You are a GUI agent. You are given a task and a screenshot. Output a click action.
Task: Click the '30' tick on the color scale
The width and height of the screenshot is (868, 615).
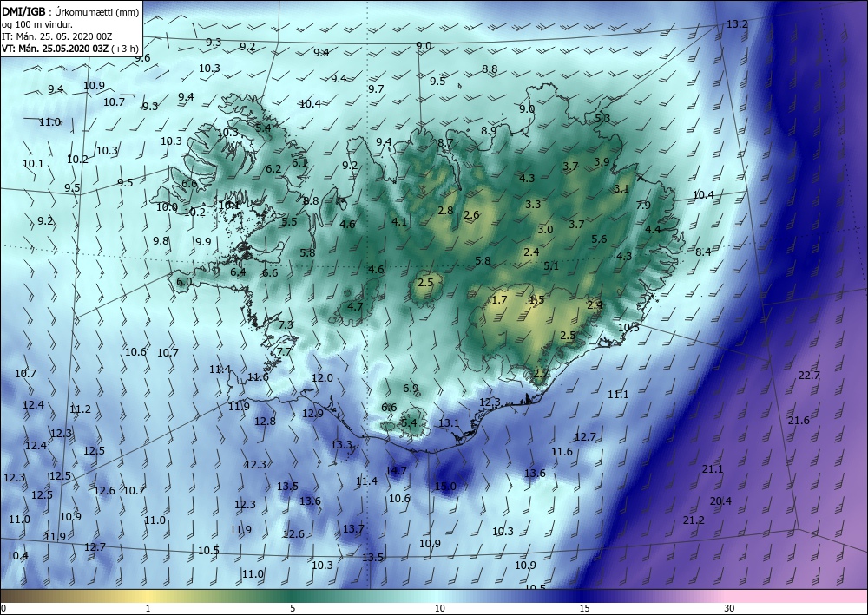[730, 608]
